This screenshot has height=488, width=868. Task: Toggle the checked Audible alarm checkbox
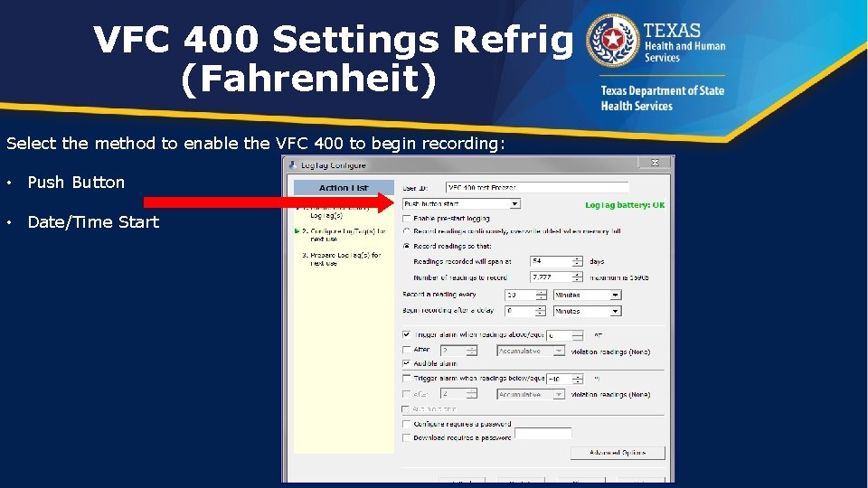tap(407, 363)
